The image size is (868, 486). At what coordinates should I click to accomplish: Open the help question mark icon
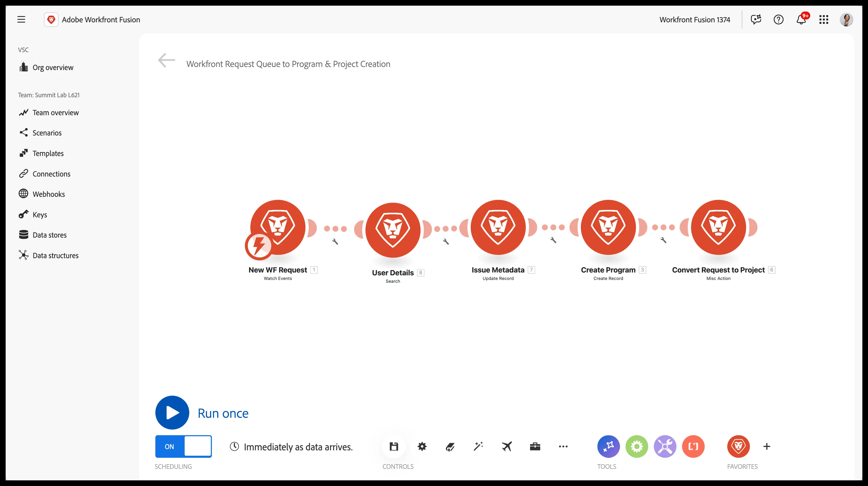point(778,20)
